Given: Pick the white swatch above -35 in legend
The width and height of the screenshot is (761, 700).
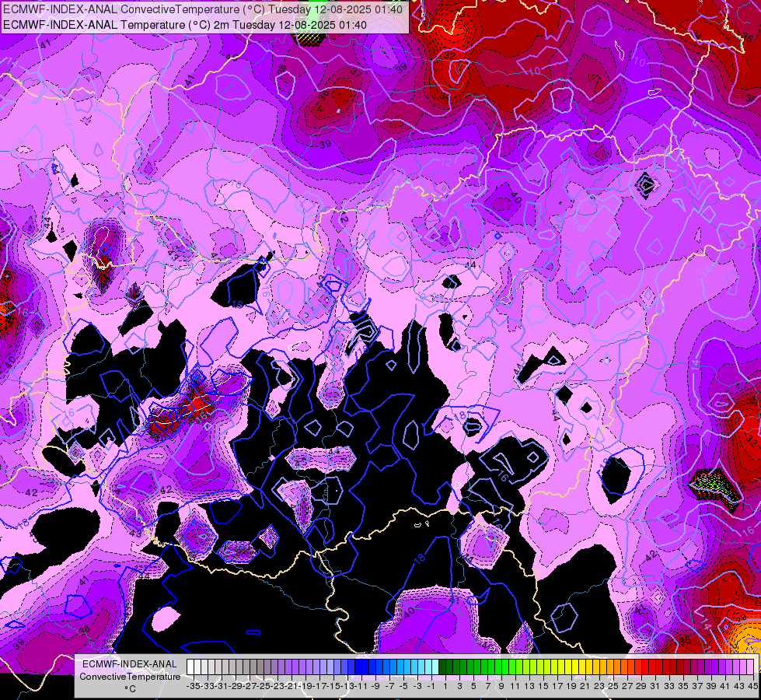Looking at the screenshot, I should coord(190,667).
